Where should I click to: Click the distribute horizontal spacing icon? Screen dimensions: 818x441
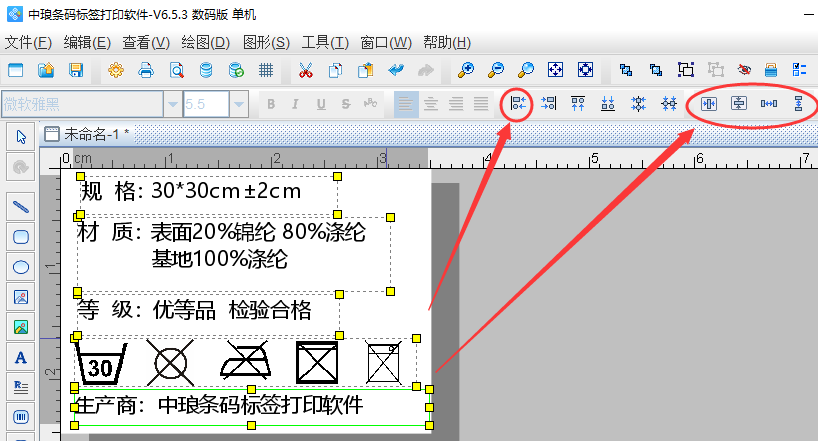tap(769, 103)
